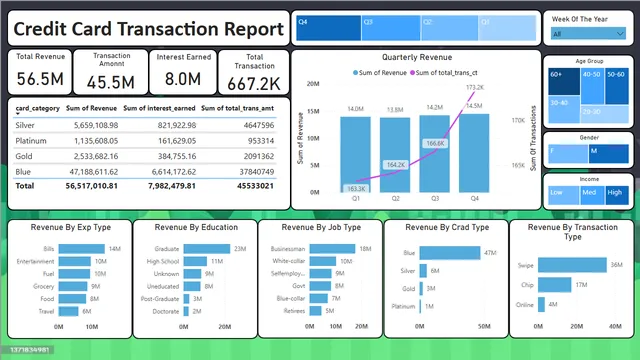Click the Chip bar in Revenue By Transaction Type

click(x=555, y=284)
